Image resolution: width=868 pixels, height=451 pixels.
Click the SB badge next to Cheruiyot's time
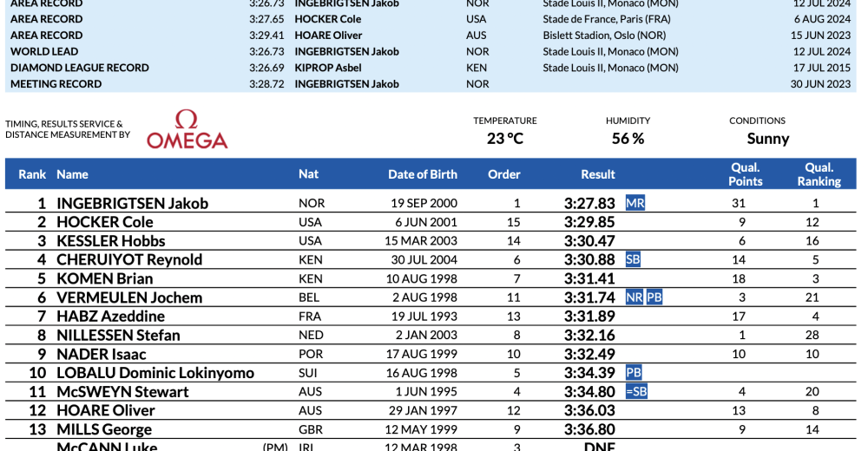633,259
